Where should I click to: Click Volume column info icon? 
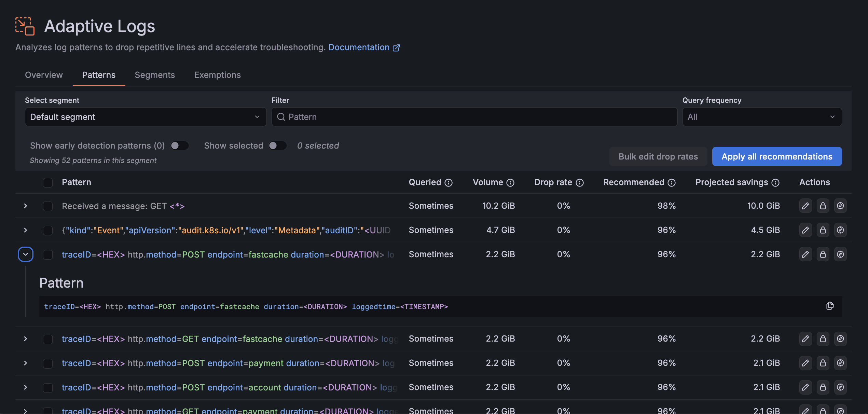(510, 183)
